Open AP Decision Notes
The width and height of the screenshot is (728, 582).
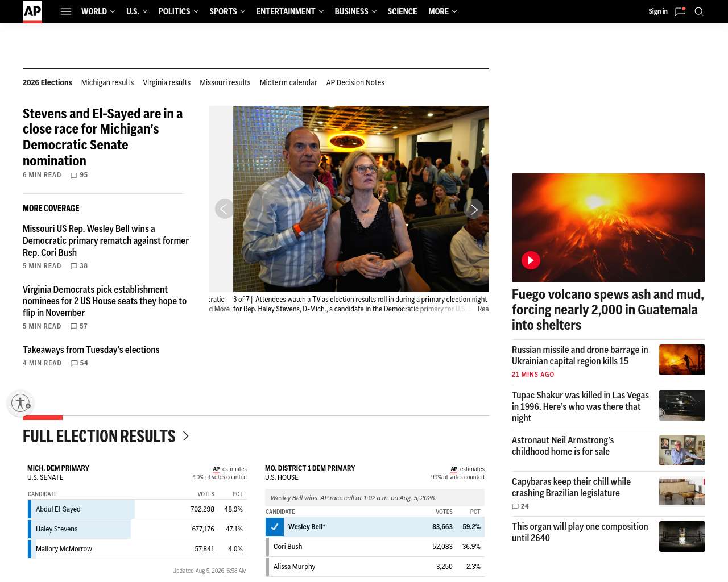(x=355, y=82)
